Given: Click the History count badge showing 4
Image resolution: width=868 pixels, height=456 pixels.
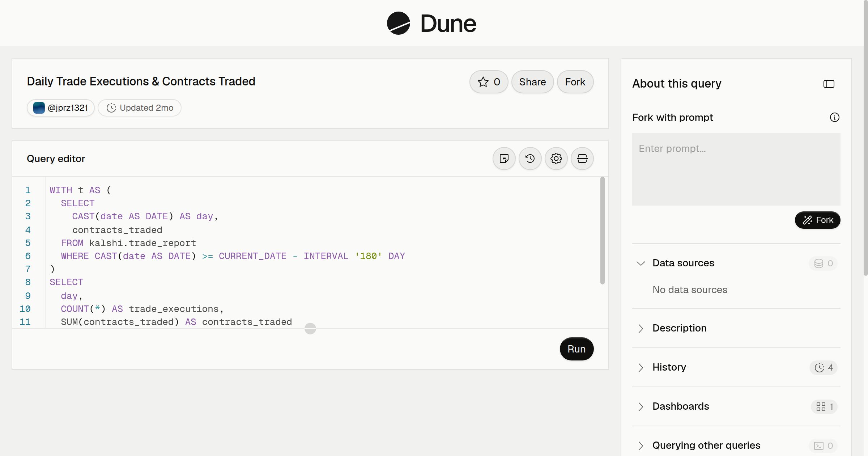Looking at the screenshot, I should click(824, 368).
